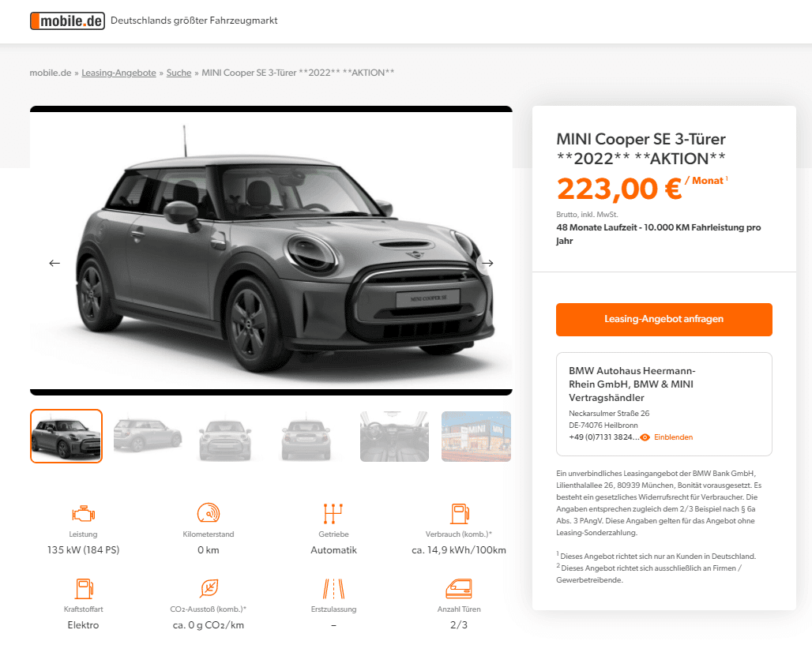Open Leasing-Angebote breadcrumb link
The width and height of the screenshot is (812, 656).
pos(118,73)
